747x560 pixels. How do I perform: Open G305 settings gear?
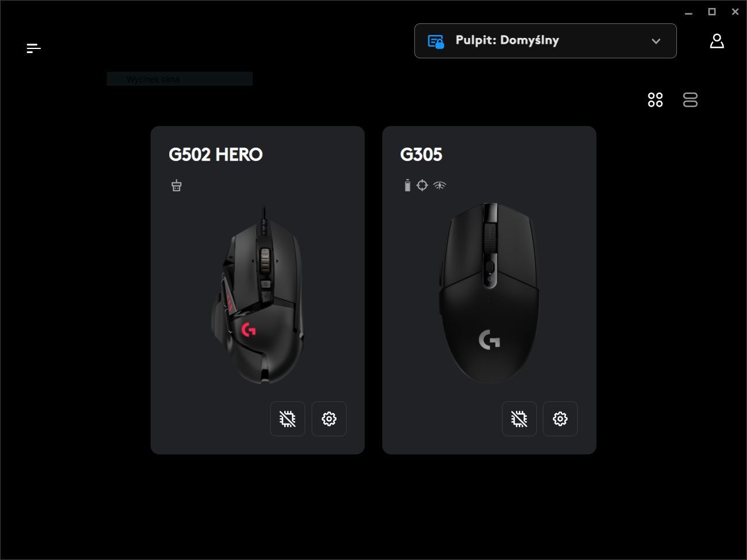coord(560,419)
